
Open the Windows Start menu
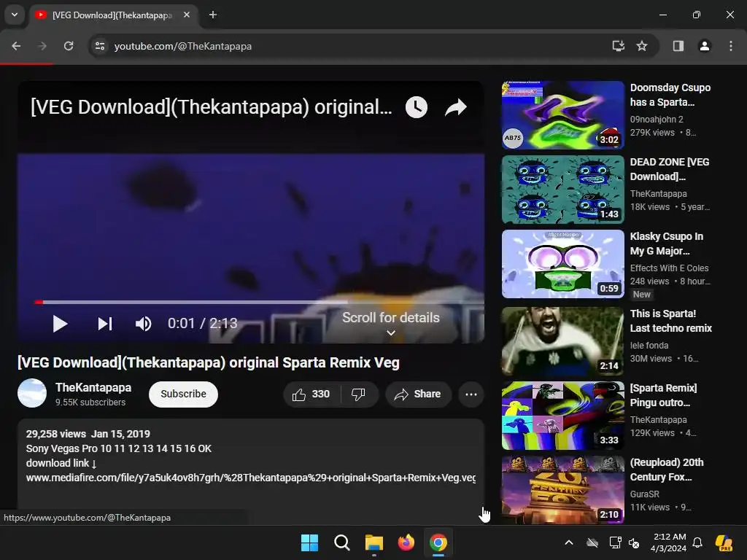309,542
